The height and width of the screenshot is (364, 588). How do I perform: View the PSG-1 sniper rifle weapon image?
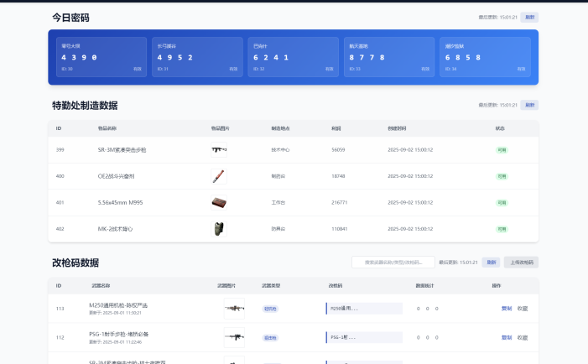point(234,338)
